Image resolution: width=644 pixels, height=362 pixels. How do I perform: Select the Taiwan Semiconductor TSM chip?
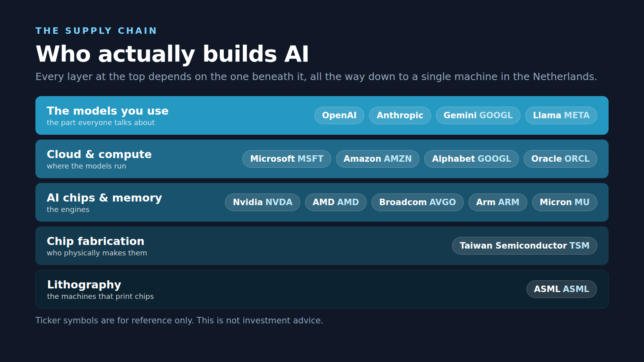tap(524, 246)
